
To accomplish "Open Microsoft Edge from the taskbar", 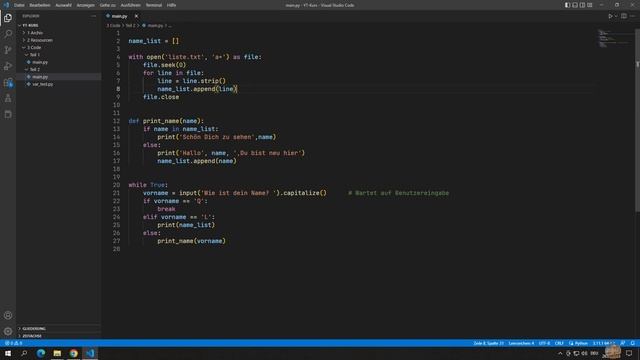I will pyautogui.click(x=41, y=353).
